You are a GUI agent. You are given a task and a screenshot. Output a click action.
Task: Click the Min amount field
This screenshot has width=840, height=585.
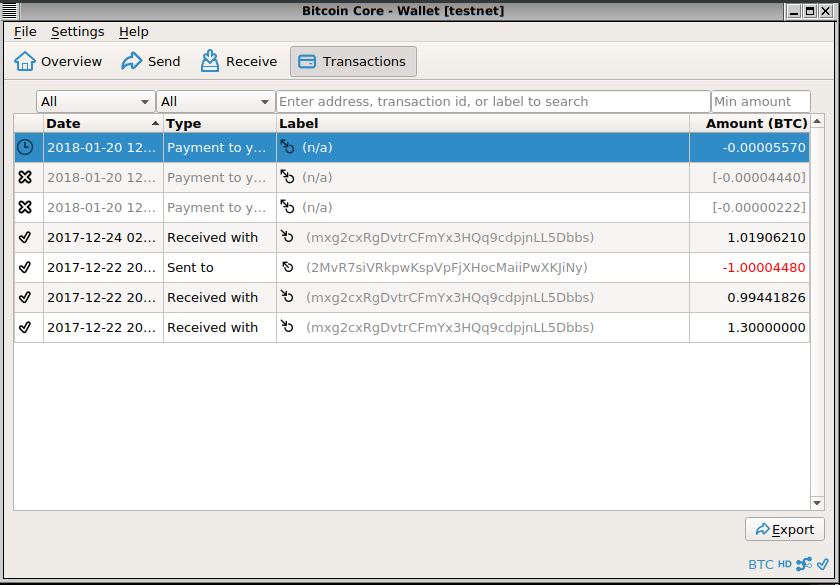[x=761, y=101]
